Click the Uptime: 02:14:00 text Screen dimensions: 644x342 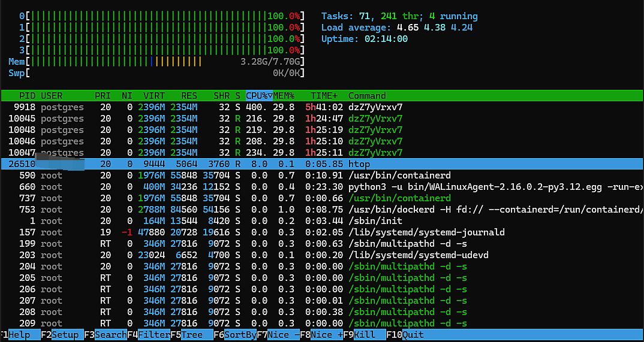click(365, 39)
